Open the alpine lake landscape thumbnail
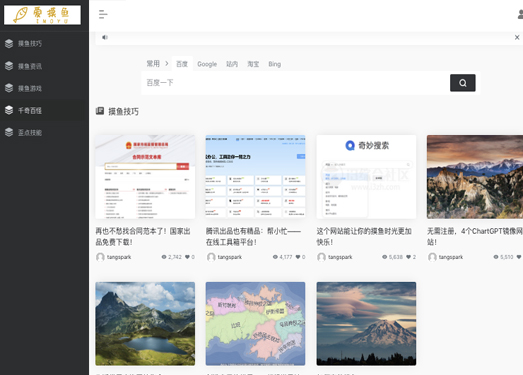The width and height of the screenshot is (523, 375). coord(145,324)
